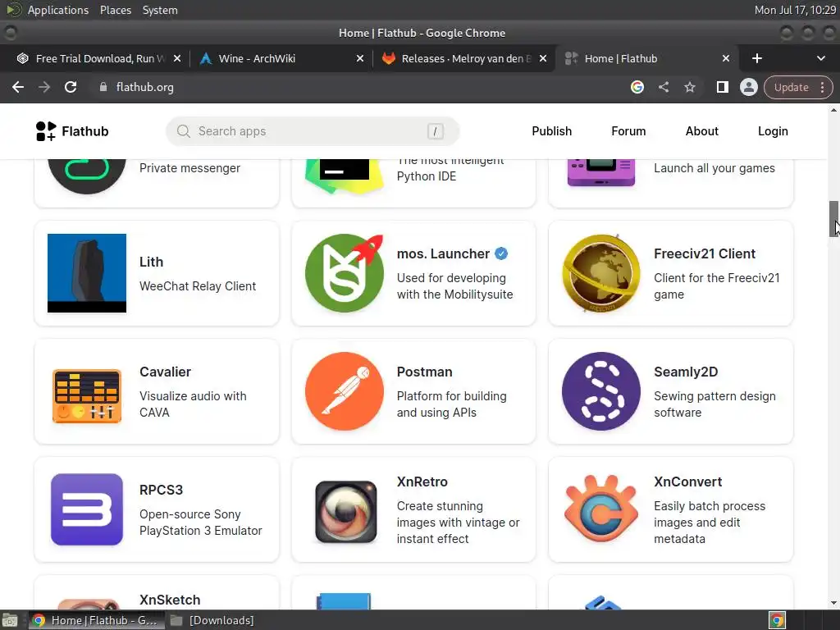Click the XnConvert orange icon
The width and height of the screenshot is (840, 630).
pyautogui.click(x=601, y=509)
